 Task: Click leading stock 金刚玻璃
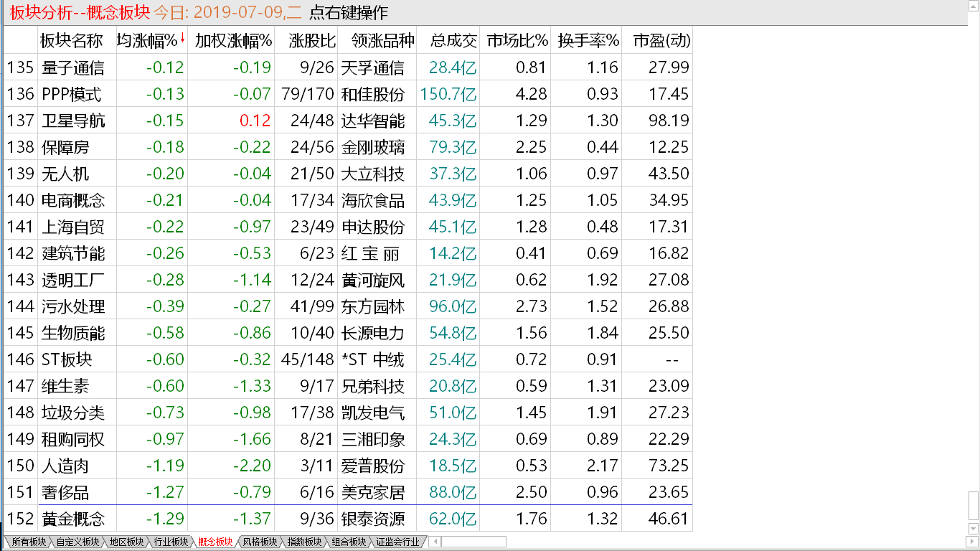click(x=373, y=148)
